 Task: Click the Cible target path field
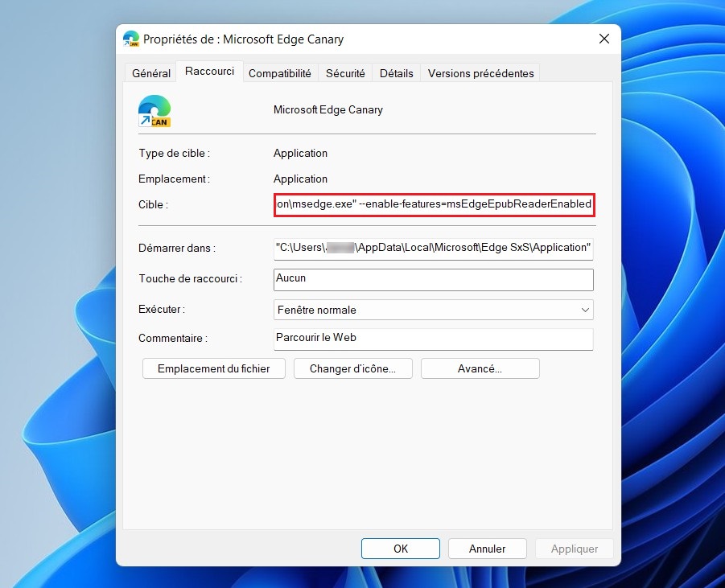[x=434, y=205]
